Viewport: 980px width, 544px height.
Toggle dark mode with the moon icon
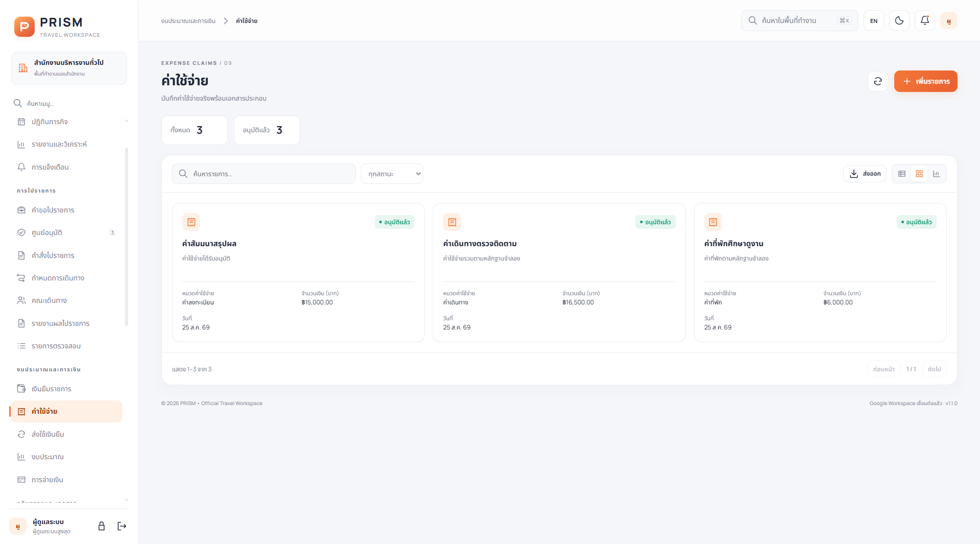click(899, 20)
